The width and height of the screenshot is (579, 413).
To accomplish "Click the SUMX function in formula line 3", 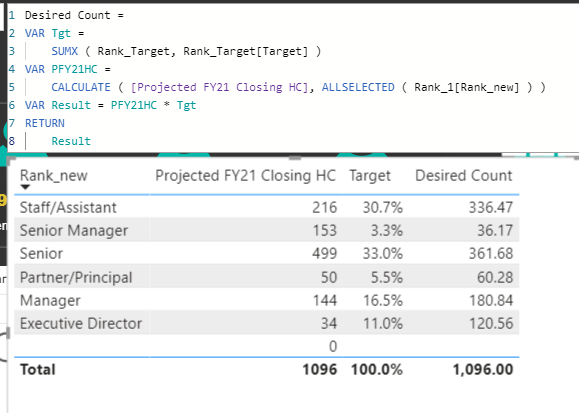I will [65, 51].
